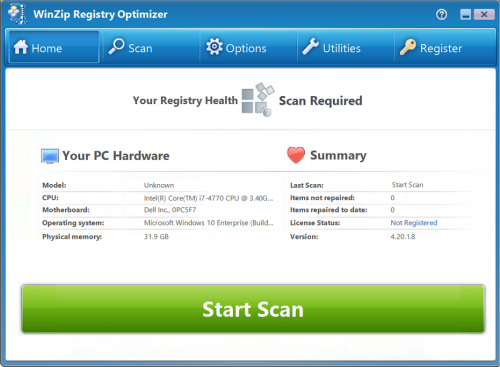Click the gear icon for Options

point(214,47)
